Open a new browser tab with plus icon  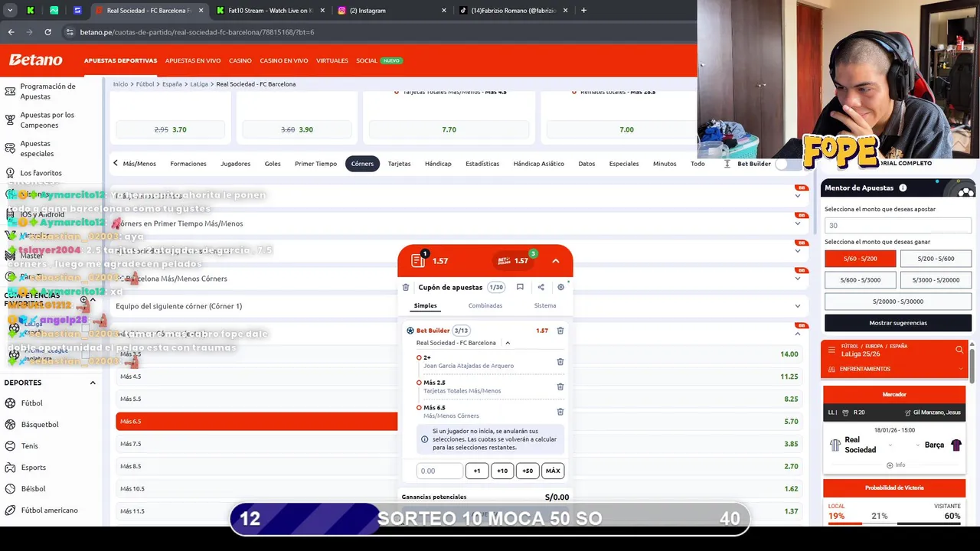pos(583,11)
